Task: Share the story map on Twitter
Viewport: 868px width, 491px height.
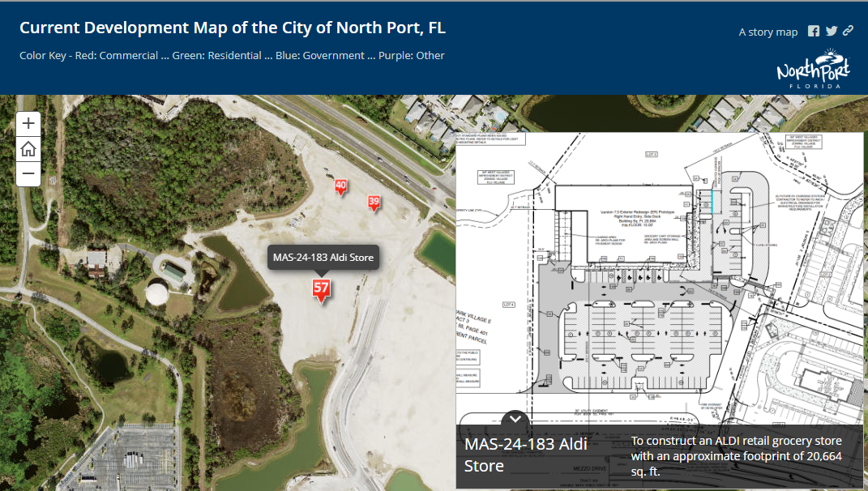Action: click(830, 30)
